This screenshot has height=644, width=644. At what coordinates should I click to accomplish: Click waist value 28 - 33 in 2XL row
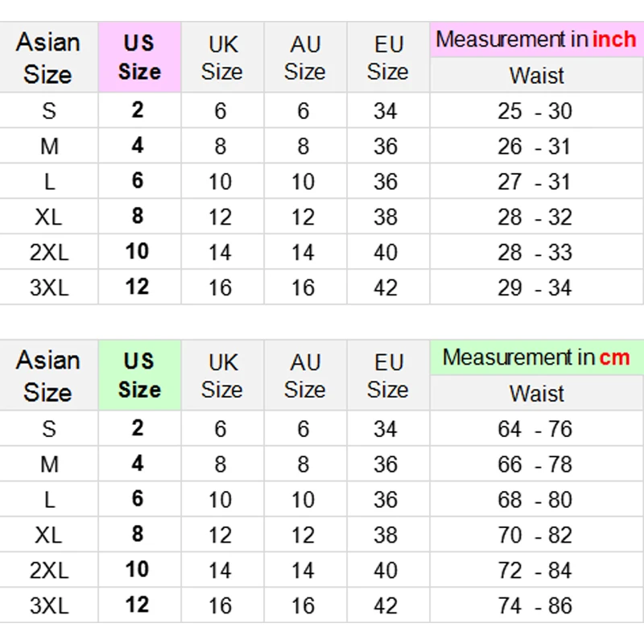(x=535, y=253)
